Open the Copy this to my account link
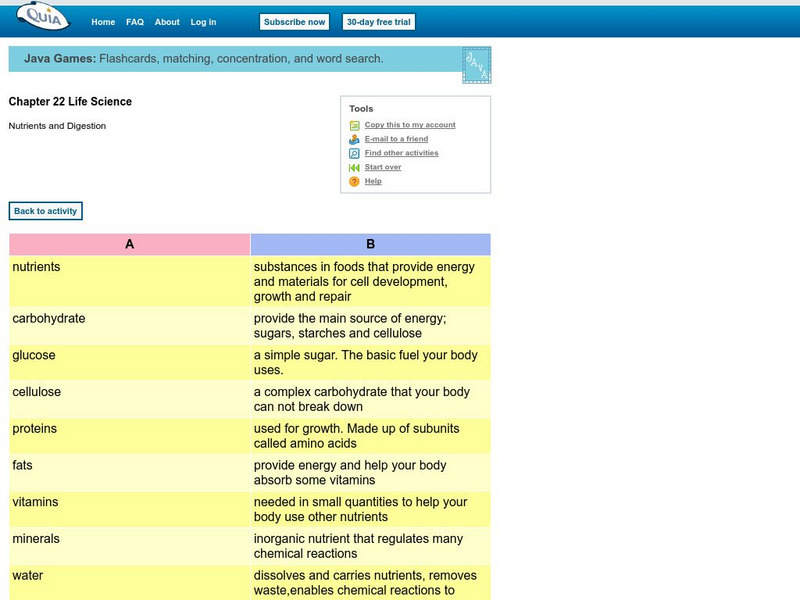The height and width of the screenshot is (600, 800). [x=410, y=125]
